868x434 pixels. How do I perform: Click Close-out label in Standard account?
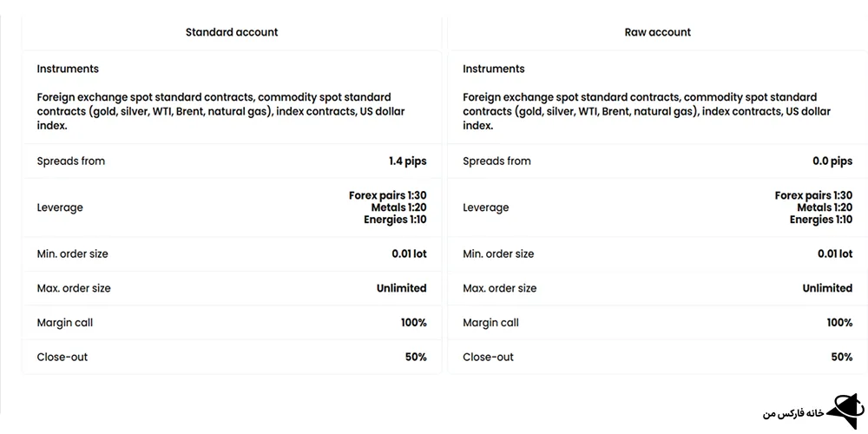pos(62,357)
